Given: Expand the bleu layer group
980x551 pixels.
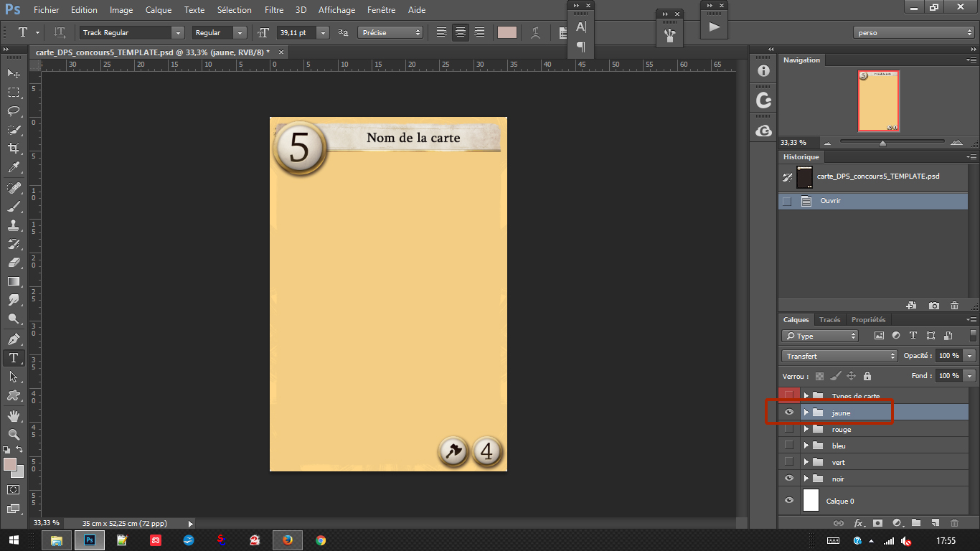Looking at the screenshot, I should 806,446.
